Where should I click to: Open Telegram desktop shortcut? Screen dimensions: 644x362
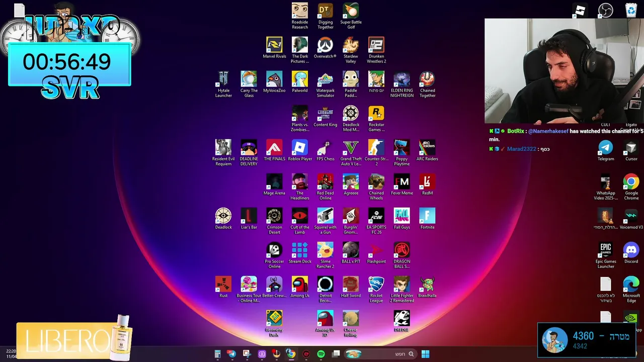pos(606,150)
